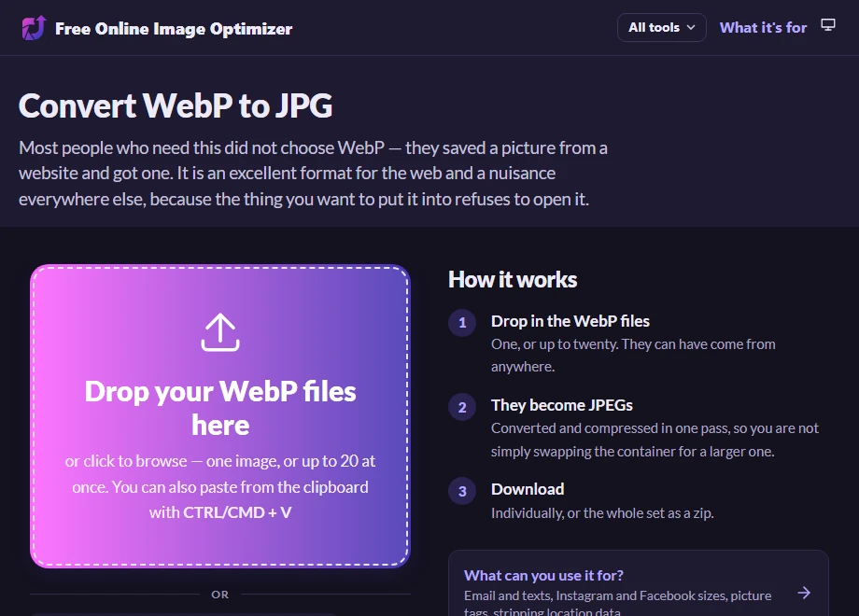This screenshot has height=616, width=859.
Task: Click the 'One, or up to twenty' description text
Action: pyautogui.click(x=633, y=356)
